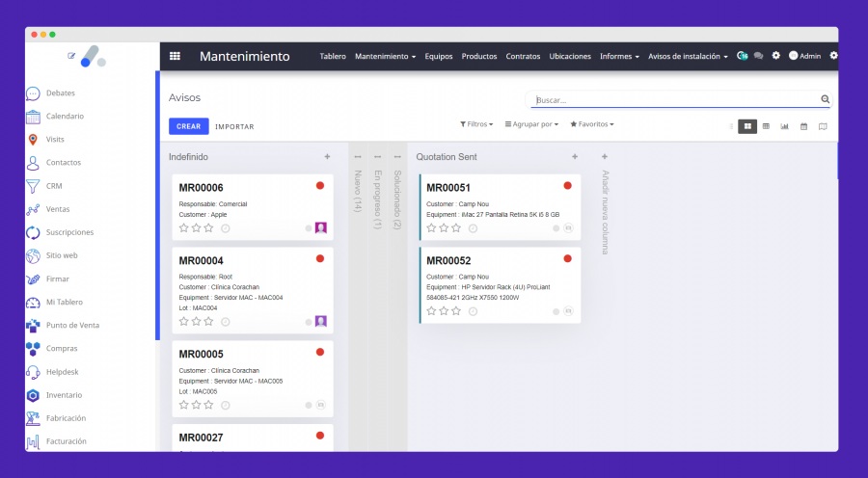Viewport: 868px width, 478px height.
Task: Open the Firmar sidebar icon
Action: [x=33, y=279]
